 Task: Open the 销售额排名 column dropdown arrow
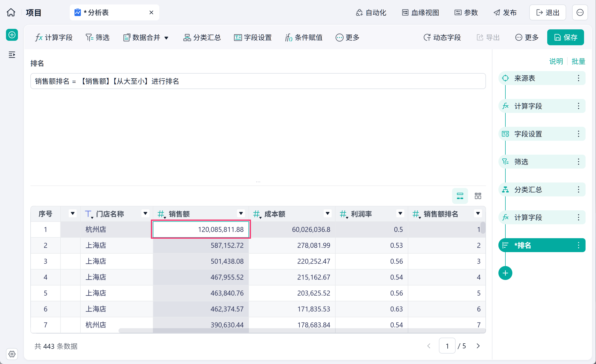[478, 213]
